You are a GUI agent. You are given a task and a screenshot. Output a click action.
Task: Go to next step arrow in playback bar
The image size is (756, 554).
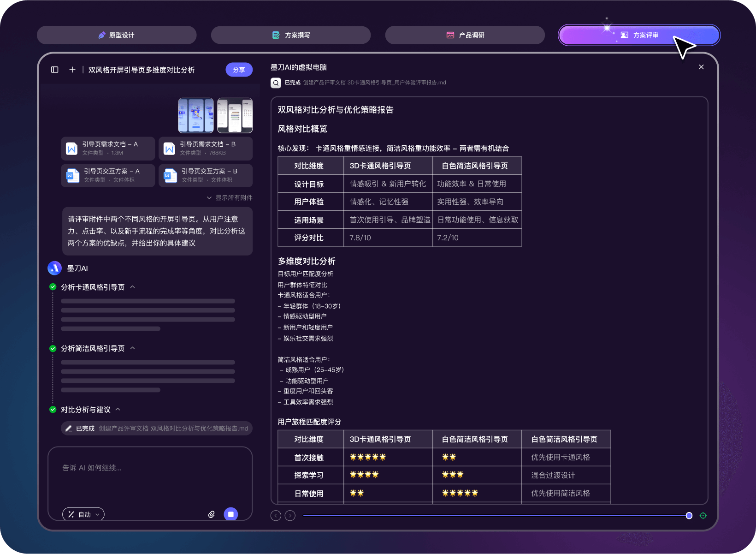(x=290, y=516)
